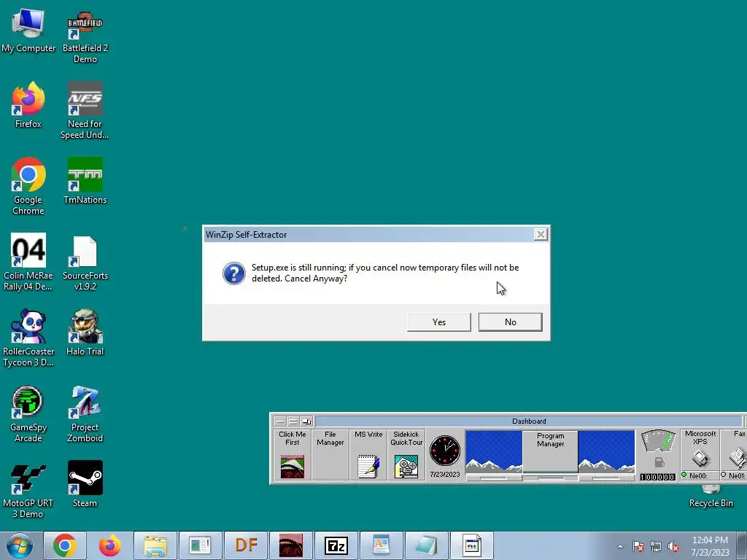The width and height of the screenshot is (747, 560).
Task: Open Firefox from the taskbar
Action: (x=109, y=545)
